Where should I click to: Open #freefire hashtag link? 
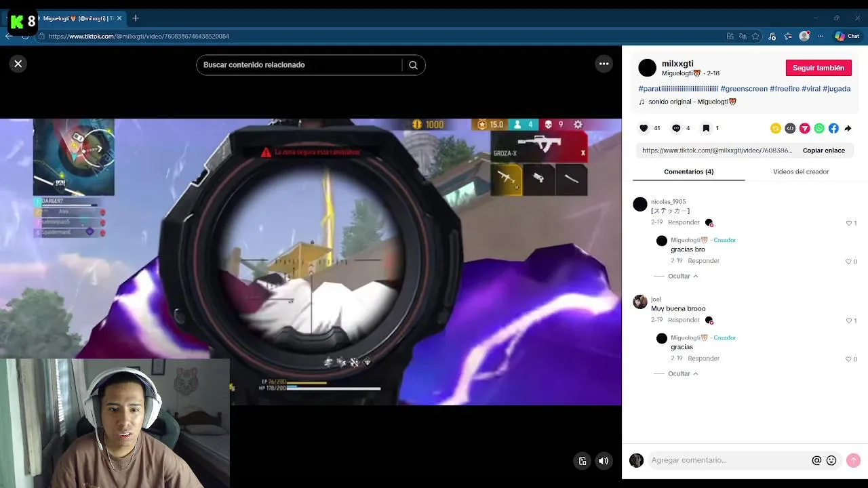(x=785, y=89)
